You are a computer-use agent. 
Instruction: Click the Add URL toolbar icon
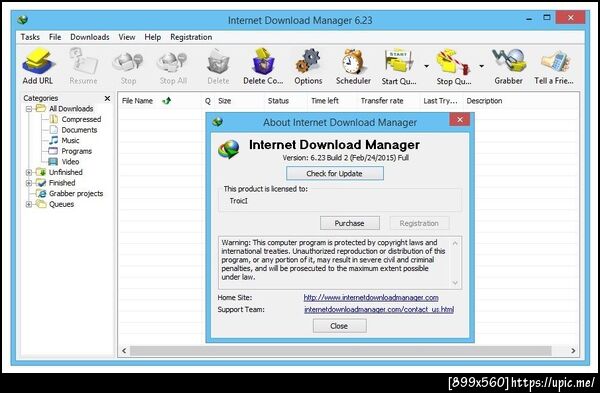[38, 61]
